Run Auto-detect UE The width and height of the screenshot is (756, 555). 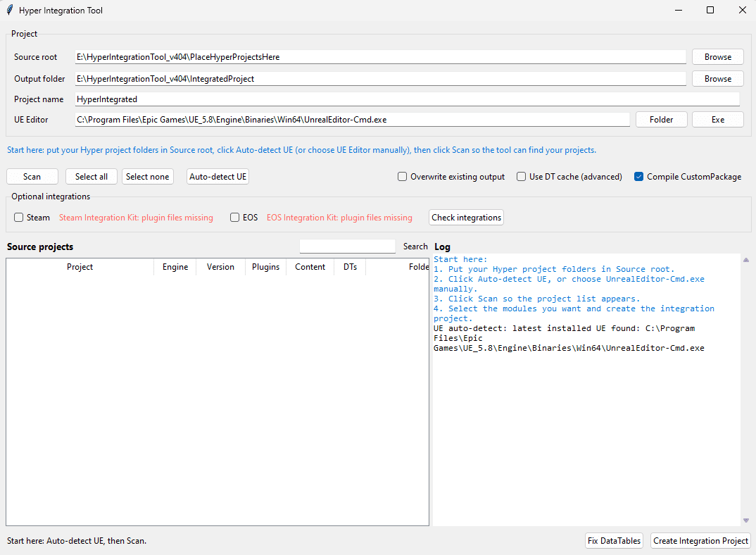[218, 177]
